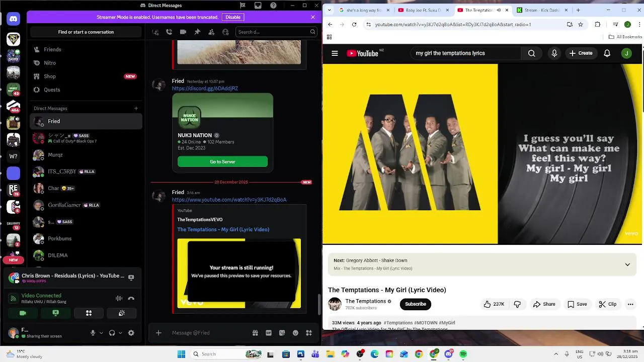Open Chrome extensions puzzle icon
644x362 pixels.
[598, 24]
